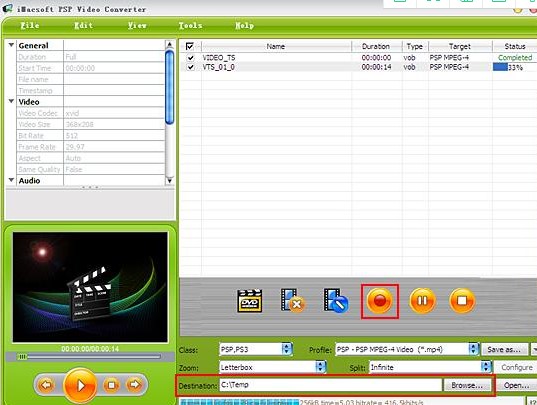The height and width of the screenshot is (405, 537).
Task: Click the 00:00:14 duration of VTS_01_0
Action: point(376,67)
